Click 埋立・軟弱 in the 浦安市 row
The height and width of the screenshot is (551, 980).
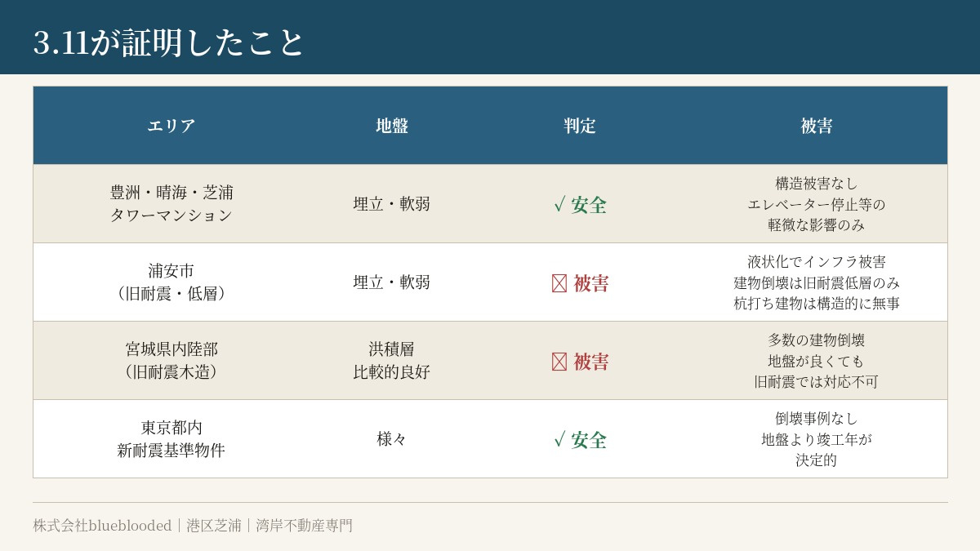(392, 282)
